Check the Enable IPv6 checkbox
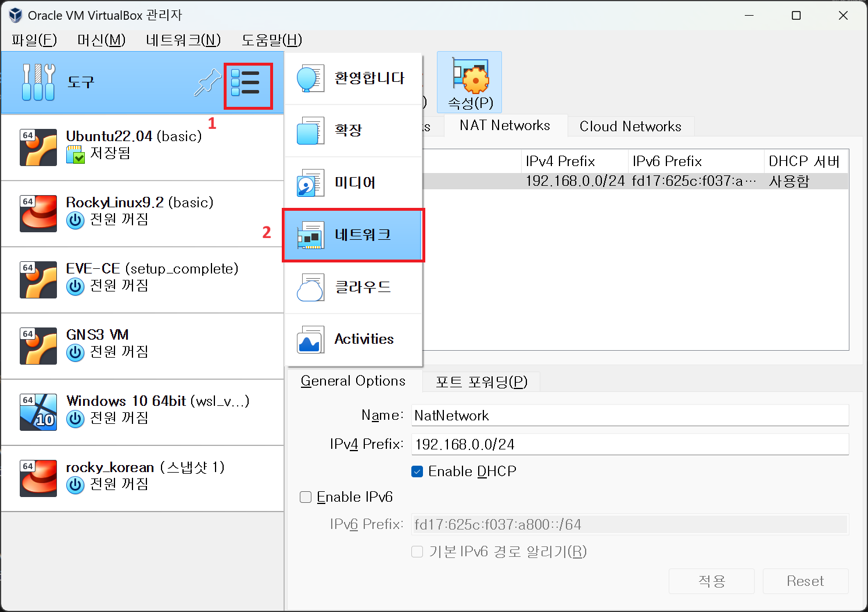The width and height of the screenshot is (868, 612). point(306,497)
